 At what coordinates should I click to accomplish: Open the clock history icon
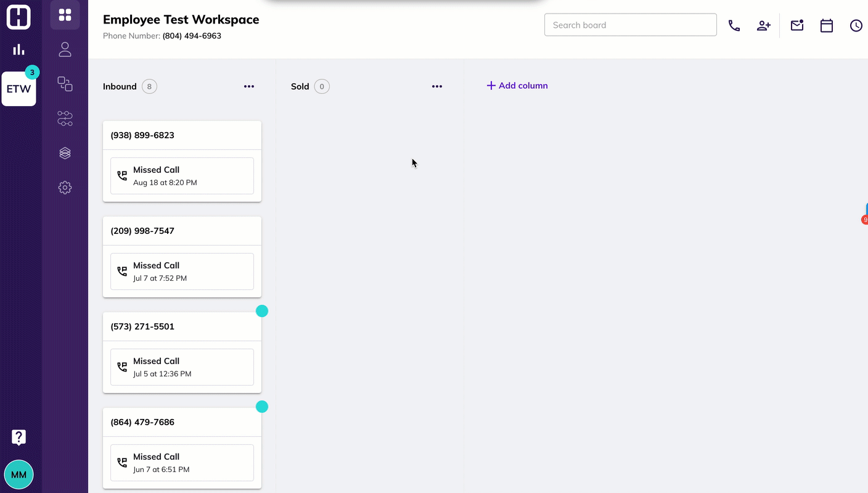coord(856,25)
